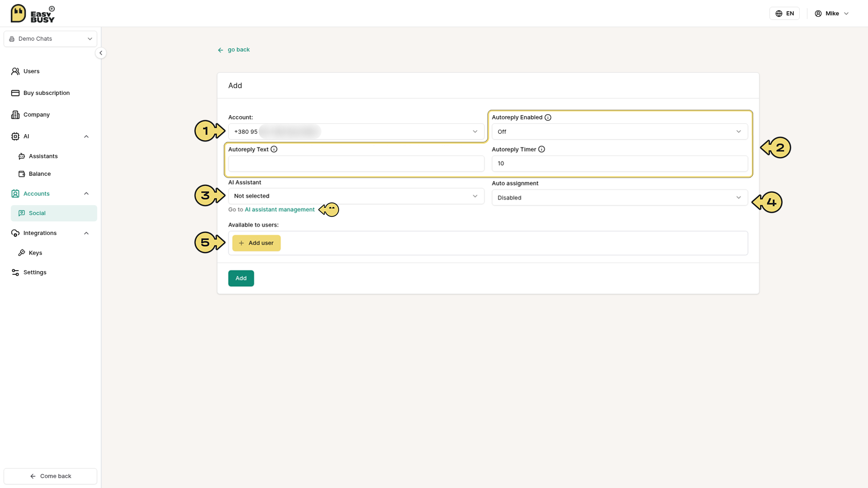Image resolution: width=868 pixels, height=488 pixels.
Task: Click the Accounts icon in sidebar
Action: pyautogui.click(x=15, y=194)
